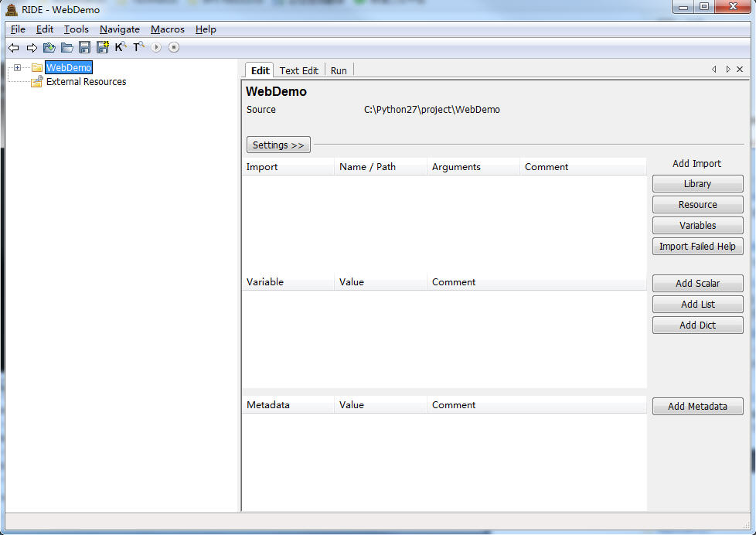
Task: Open the Search Tests (T) tool
Action: 138,47
